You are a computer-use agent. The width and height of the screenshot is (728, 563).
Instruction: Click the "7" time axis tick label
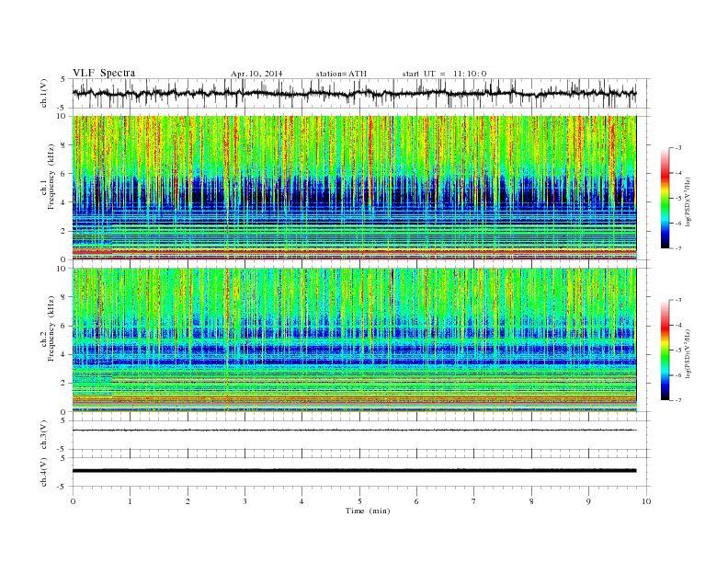pyautogui.click(x=474, y=501)
